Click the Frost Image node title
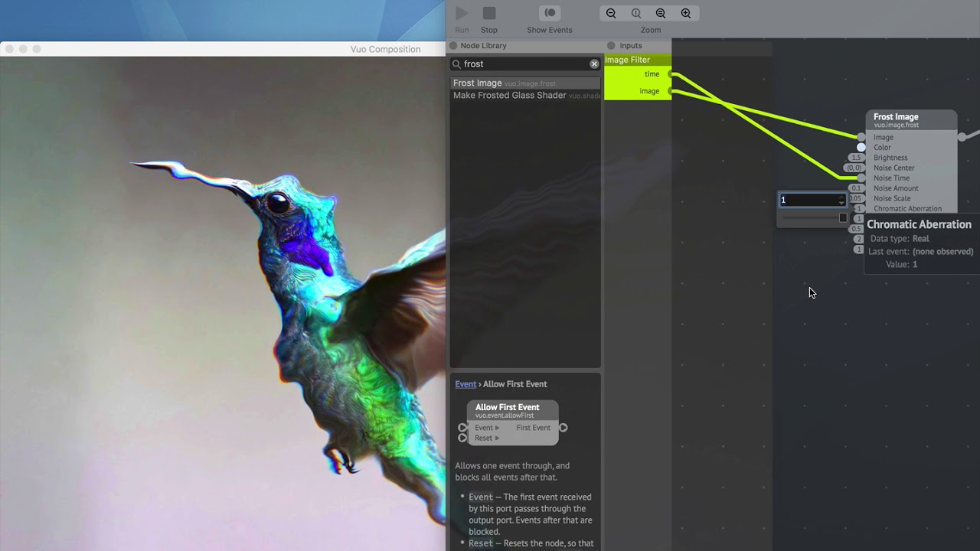This screenshot has width=980, height=551. 895,117
